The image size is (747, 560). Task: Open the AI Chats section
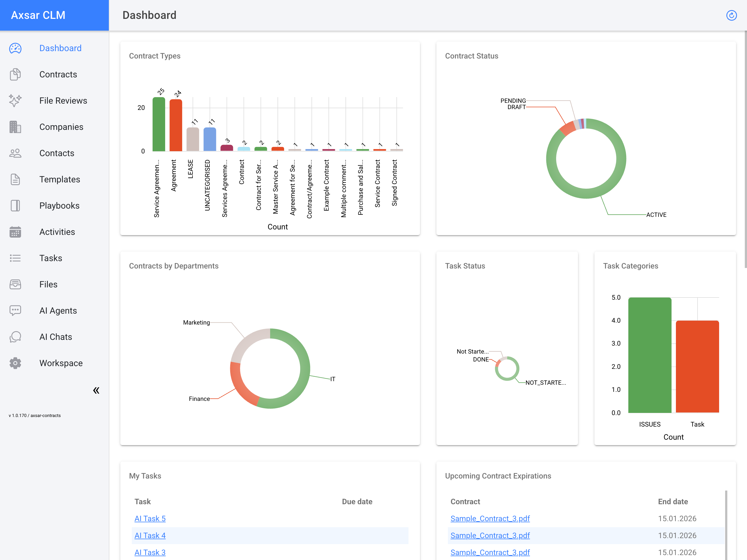tap(56, 337)
